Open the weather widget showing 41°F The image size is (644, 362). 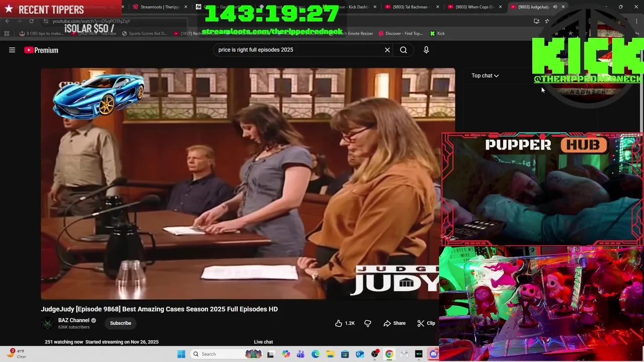pyautogui.click(x=17, y=354)
